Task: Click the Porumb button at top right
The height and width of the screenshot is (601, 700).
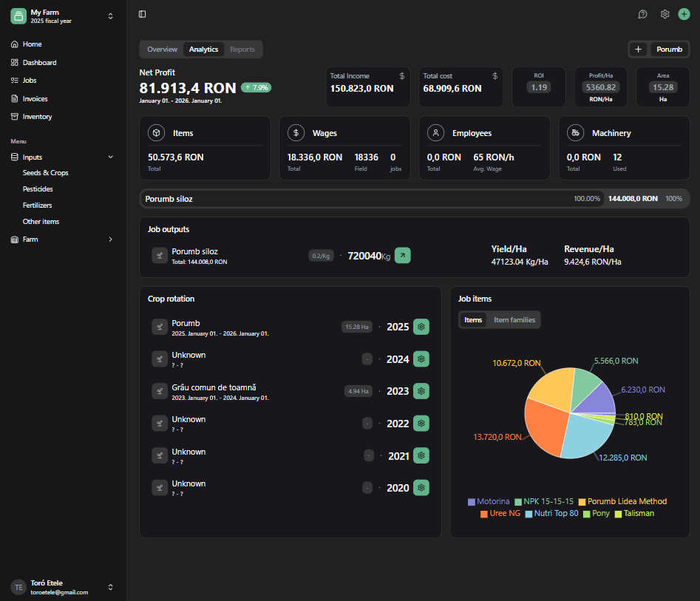Action: coord(669,50)
